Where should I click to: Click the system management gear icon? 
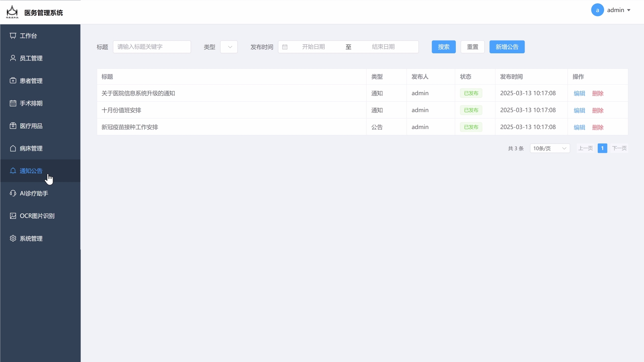pyautogui.click(x=13, y=238)
